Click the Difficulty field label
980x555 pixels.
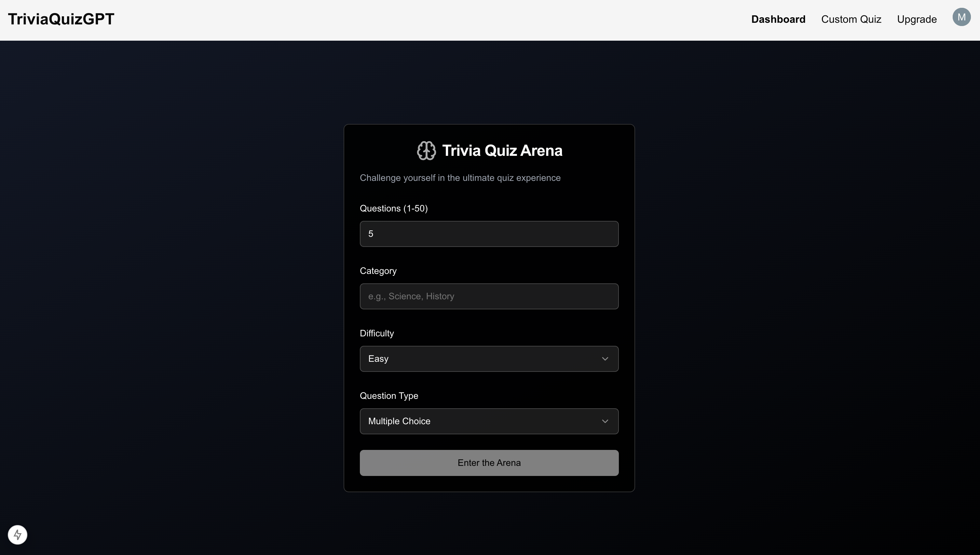point(376,333)
